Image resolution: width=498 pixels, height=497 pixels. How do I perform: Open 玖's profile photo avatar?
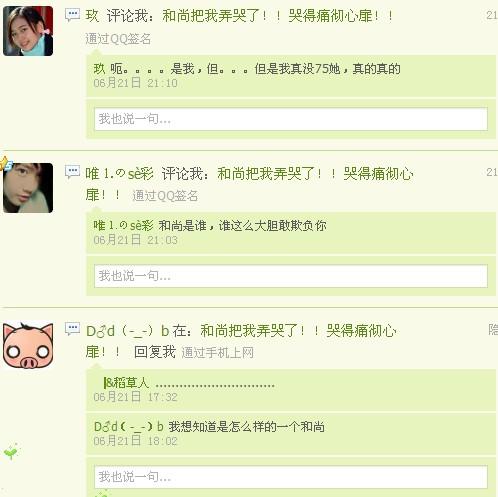[28, 31]
